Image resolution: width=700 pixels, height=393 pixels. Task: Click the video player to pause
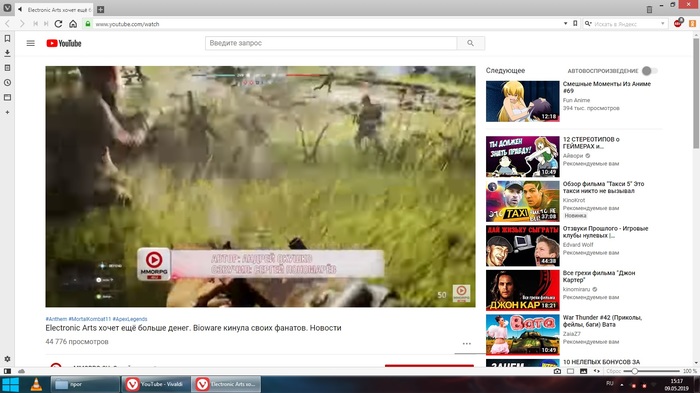click(260, 186)
